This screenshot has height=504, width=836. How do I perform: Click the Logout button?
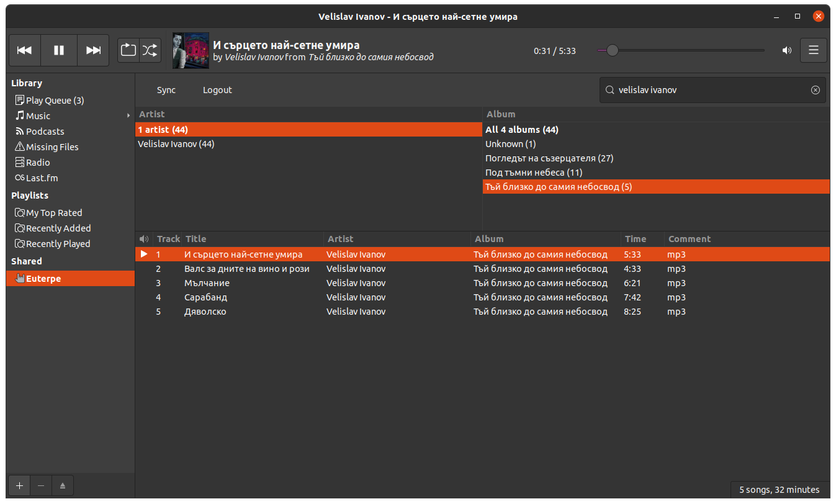coord(217,90)
